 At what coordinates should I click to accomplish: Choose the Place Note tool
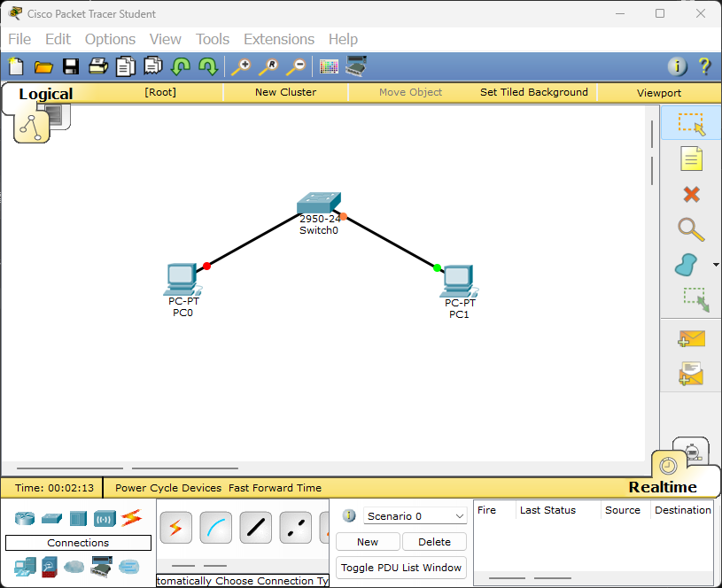pos(691,159)
